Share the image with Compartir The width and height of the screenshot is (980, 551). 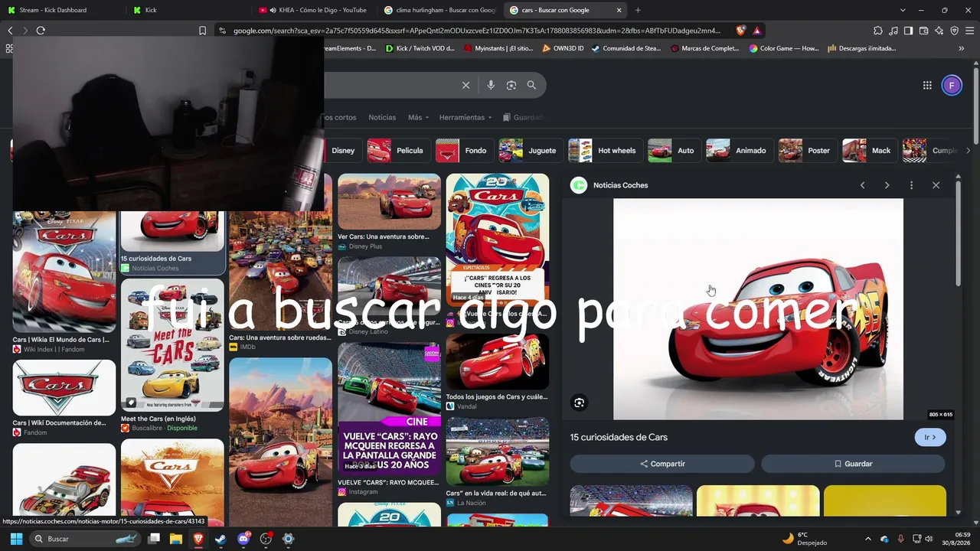pyautogui.click(x=662, y=464)
